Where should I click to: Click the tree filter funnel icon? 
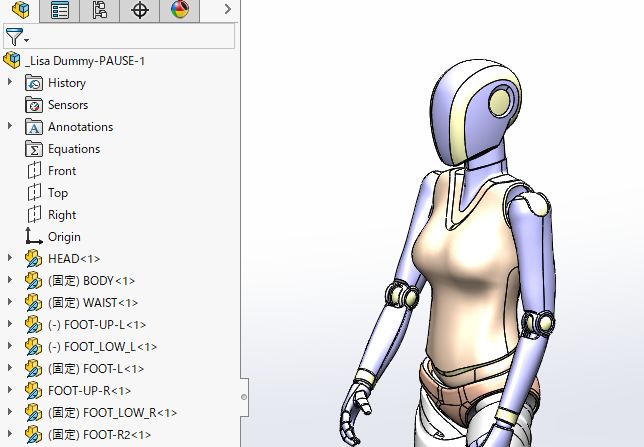click(14, 37)
